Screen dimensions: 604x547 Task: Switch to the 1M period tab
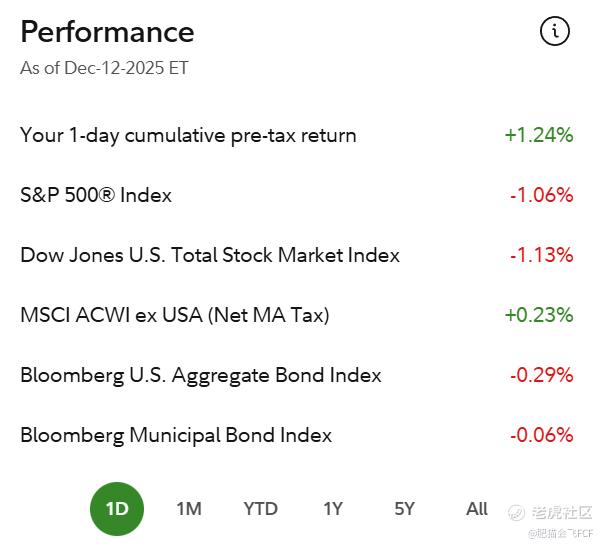click(x=189, y=509)
